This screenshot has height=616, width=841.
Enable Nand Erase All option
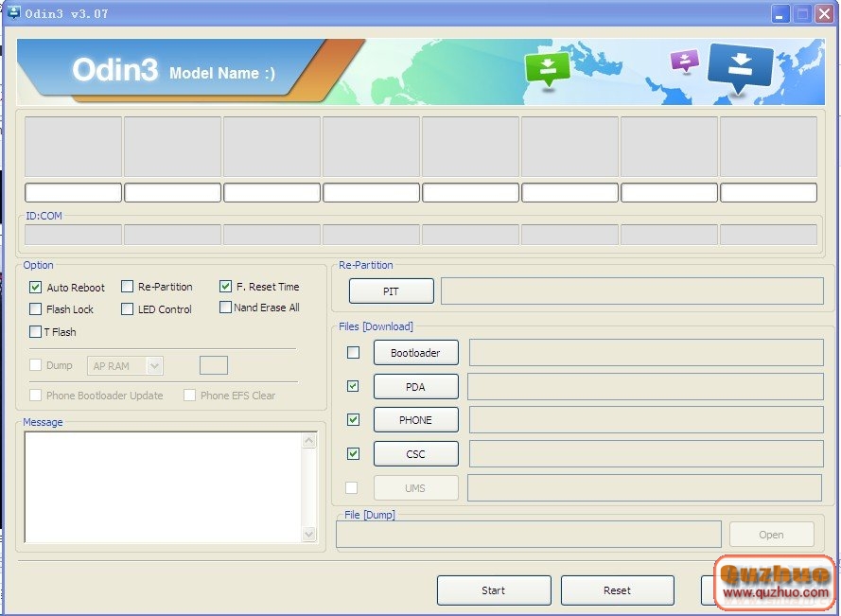(225, 307)
